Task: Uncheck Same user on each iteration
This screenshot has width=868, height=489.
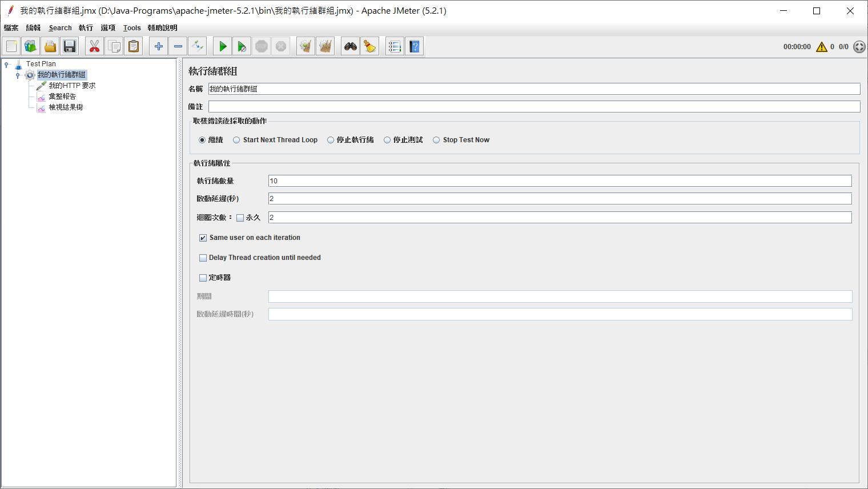Action: point(203,238)
